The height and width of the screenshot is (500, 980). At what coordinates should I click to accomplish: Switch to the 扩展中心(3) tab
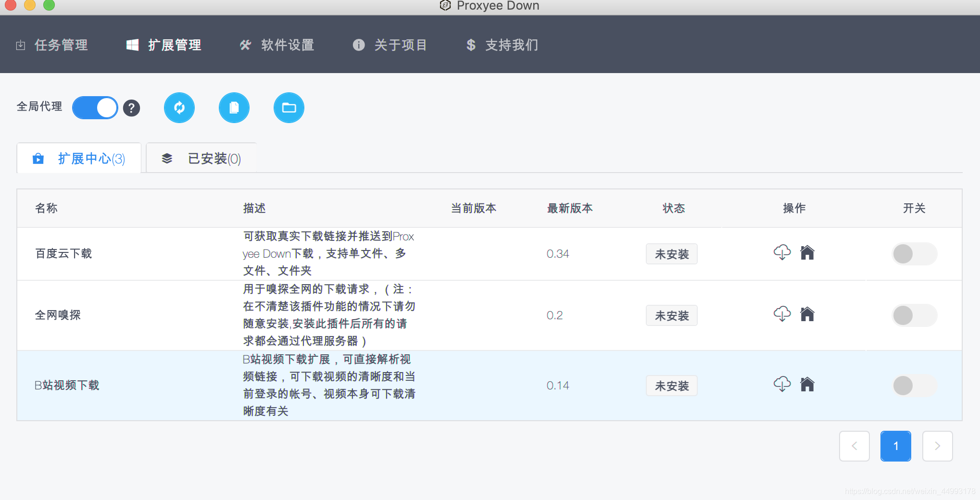click(x=79, y=158)
